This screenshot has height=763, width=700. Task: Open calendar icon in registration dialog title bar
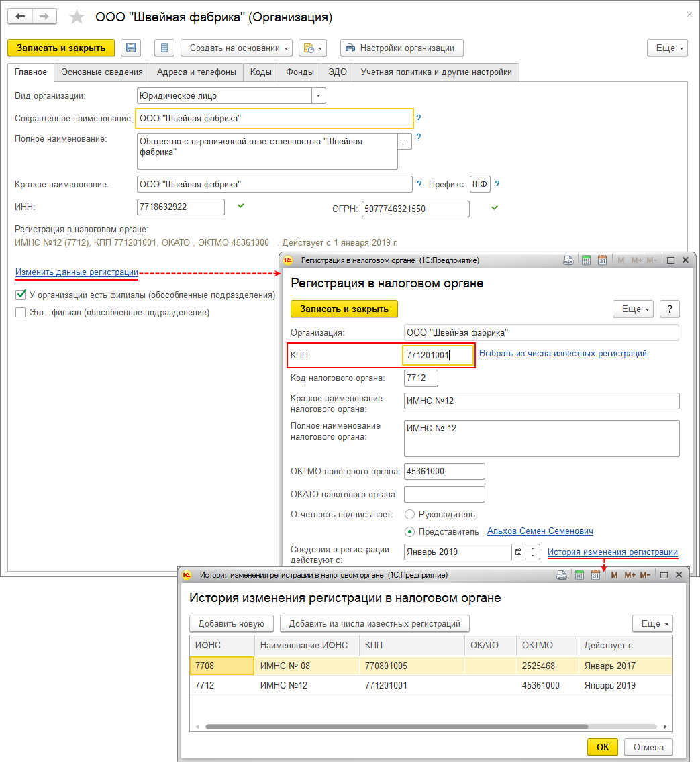602,260
